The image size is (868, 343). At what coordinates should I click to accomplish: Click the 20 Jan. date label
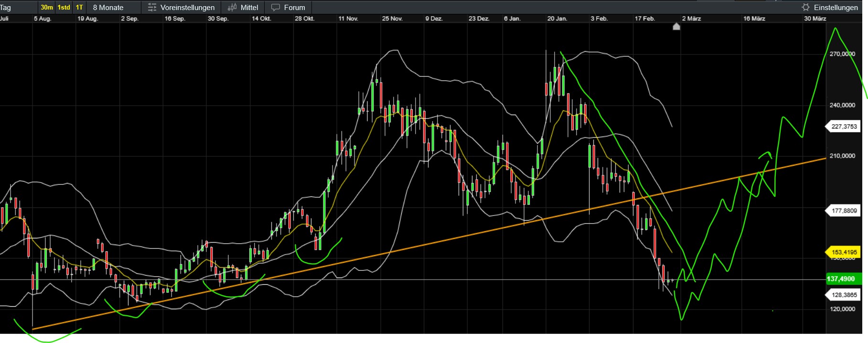[557, 19]
